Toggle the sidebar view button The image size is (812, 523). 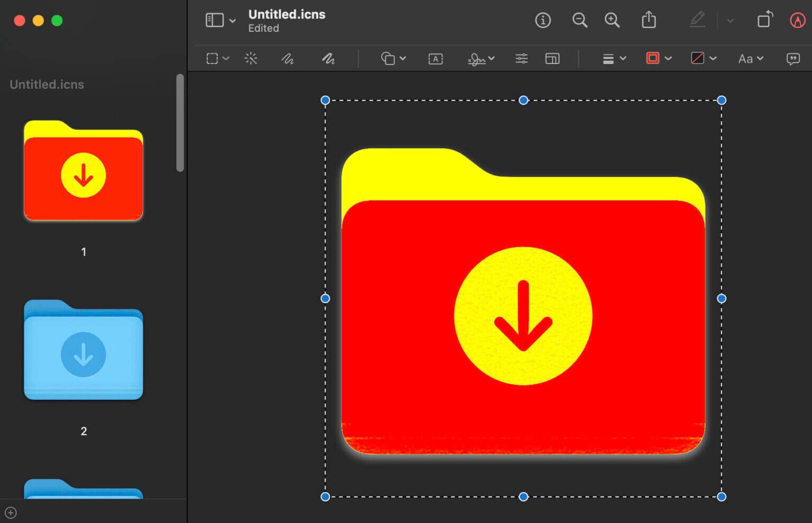(x=214, y=21)
